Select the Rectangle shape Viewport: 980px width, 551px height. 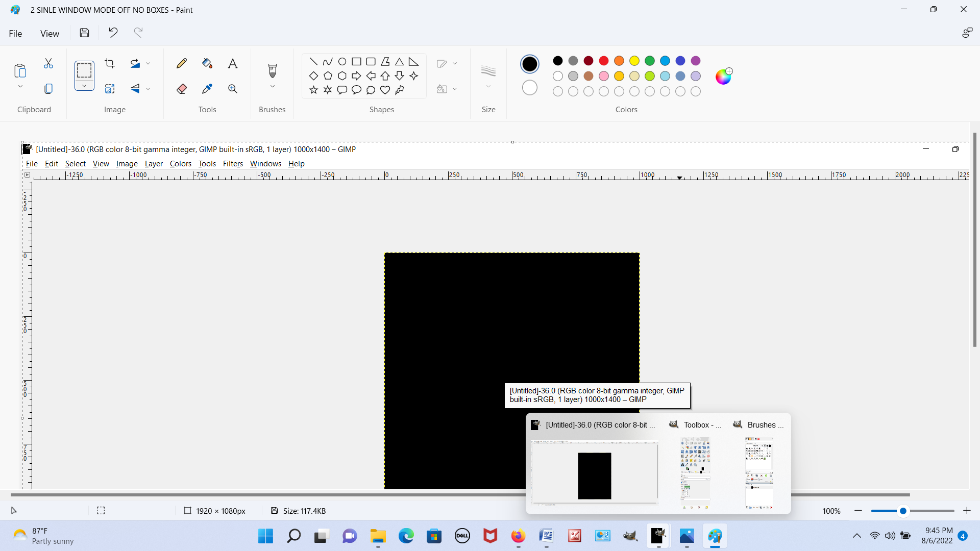tap(356, 62)
